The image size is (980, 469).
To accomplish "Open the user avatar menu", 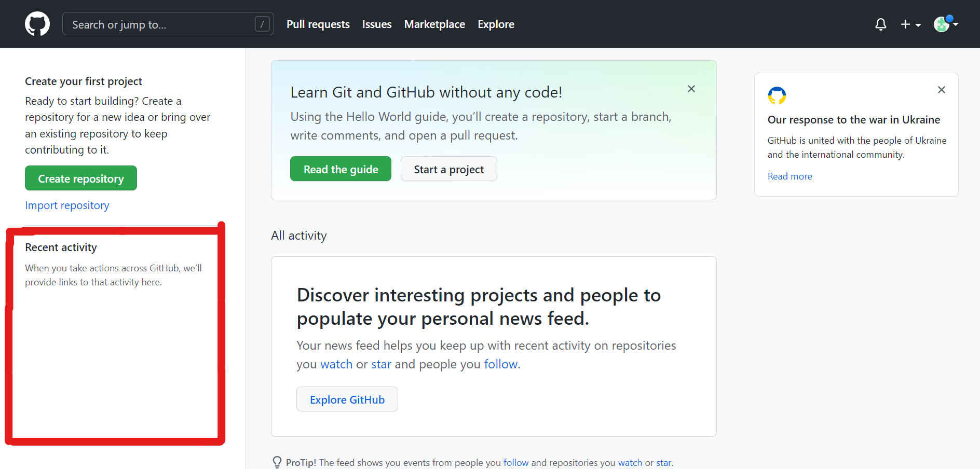I will 946,24.
